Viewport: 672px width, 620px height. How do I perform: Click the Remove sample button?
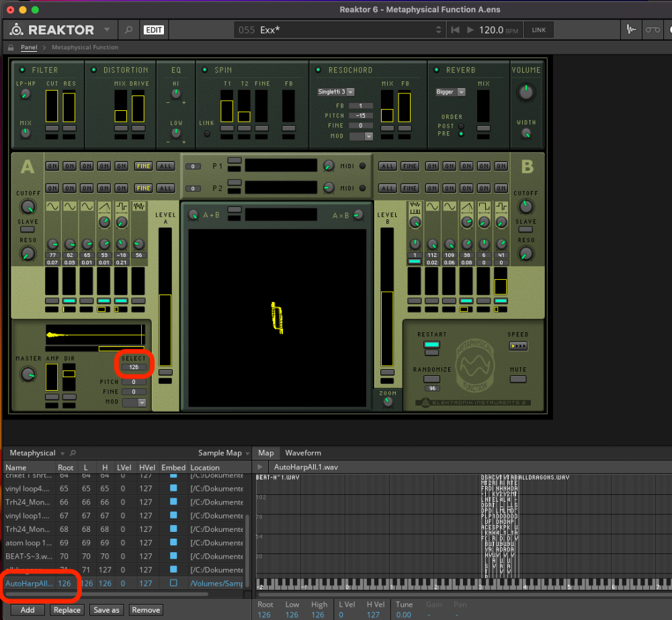pyautogui.click(x=146, y=610)
